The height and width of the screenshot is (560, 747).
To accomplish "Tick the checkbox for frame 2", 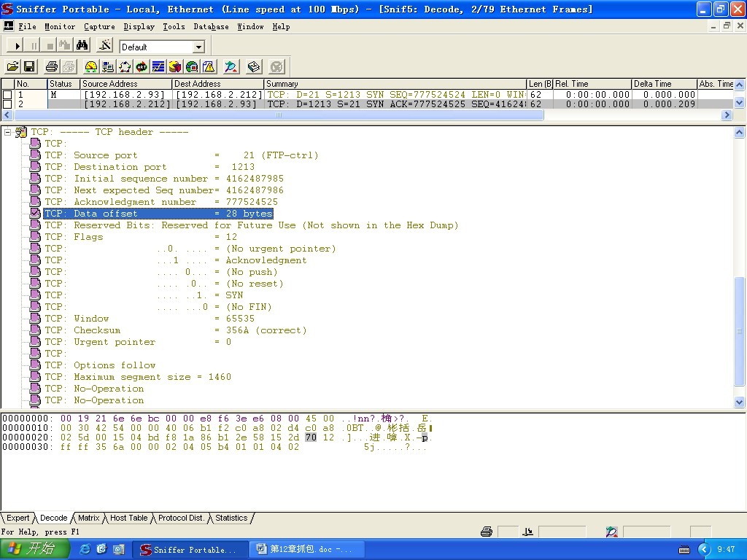I will tap(7, 104).
